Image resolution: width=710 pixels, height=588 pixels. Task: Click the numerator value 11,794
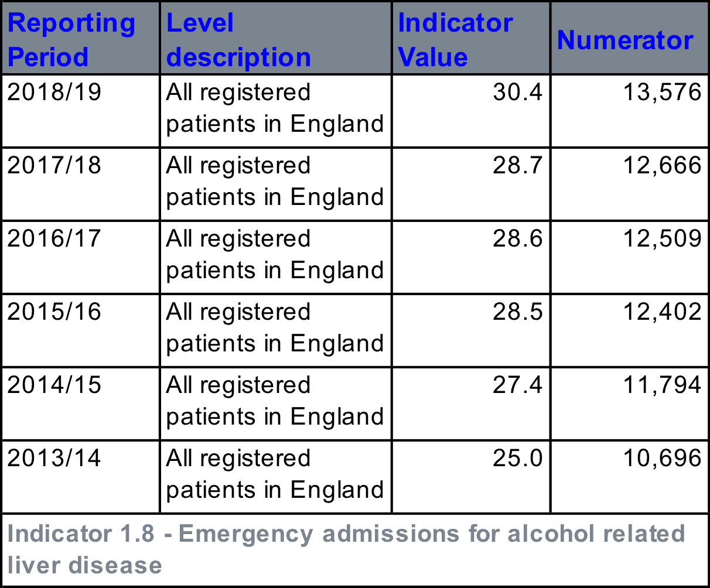pos(662,385)
